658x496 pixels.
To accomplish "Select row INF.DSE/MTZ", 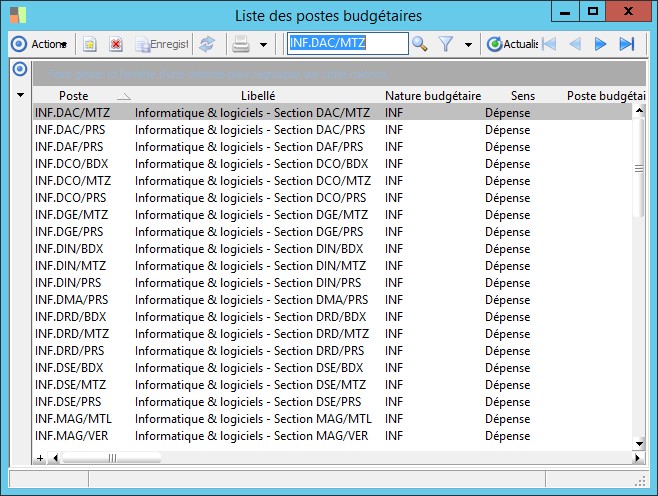I will pos(332,384).
